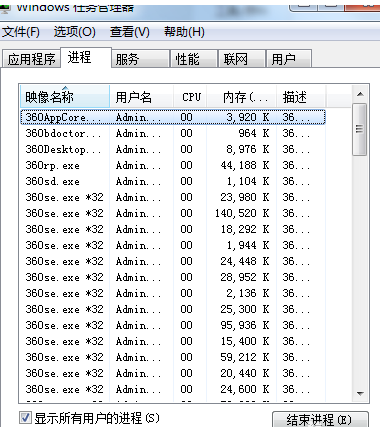Select 360se.exe process using 23,980 K
The height and width of the screenshot is (427, 380).
(x=173, y=197)
